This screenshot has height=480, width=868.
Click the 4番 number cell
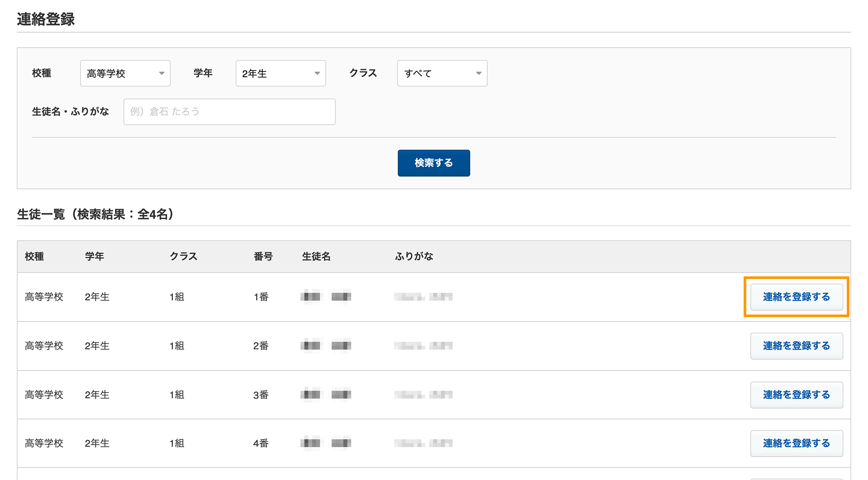pos(261,443)
